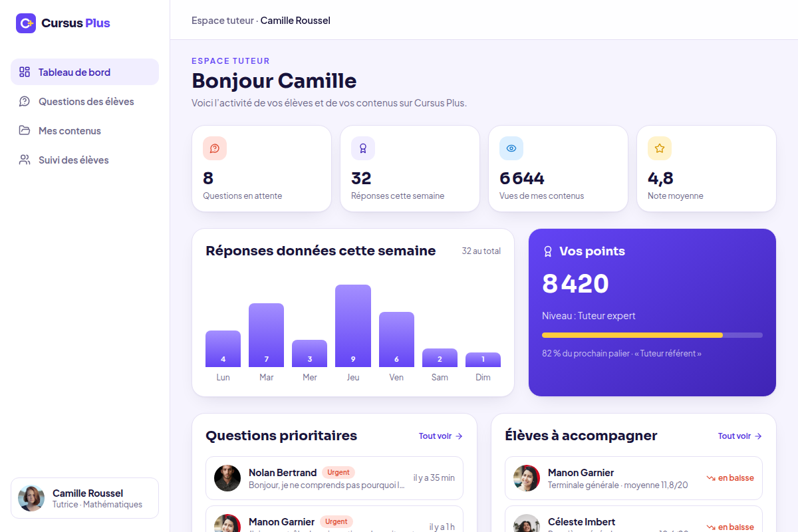Click the 'Niveau : Tuteur expert' text

pos(589,316)
